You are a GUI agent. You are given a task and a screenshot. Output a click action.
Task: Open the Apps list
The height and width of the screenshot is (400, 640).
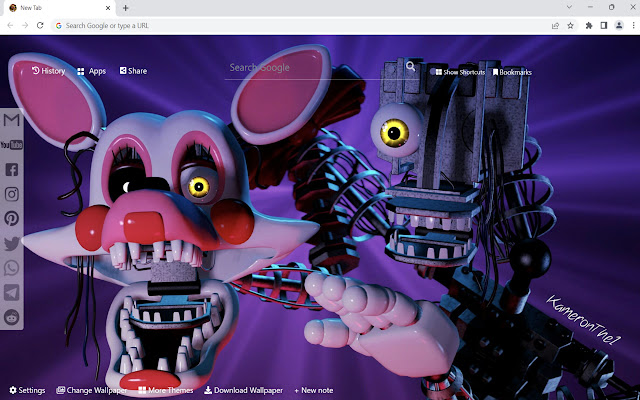[91, 71]
